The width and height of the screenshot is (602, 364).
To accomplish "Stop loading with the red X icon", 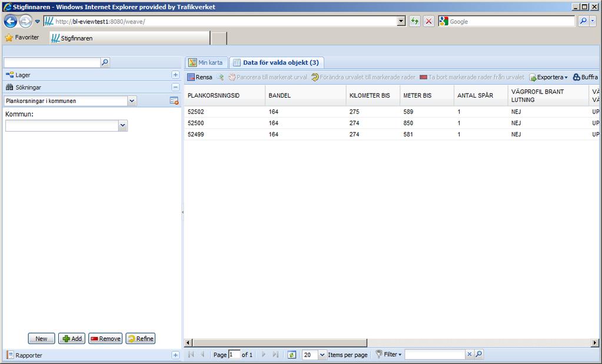I will coord(429,22).
